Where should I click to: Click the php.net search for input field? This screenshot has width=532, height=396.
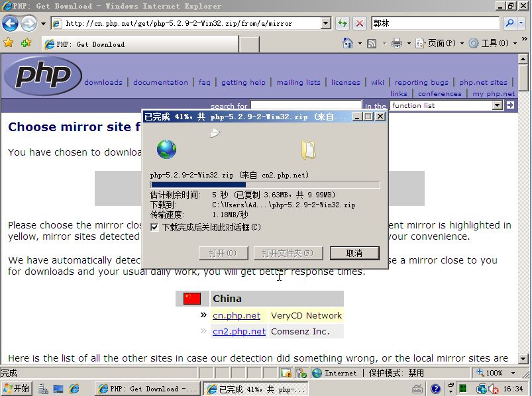[306, 105]
